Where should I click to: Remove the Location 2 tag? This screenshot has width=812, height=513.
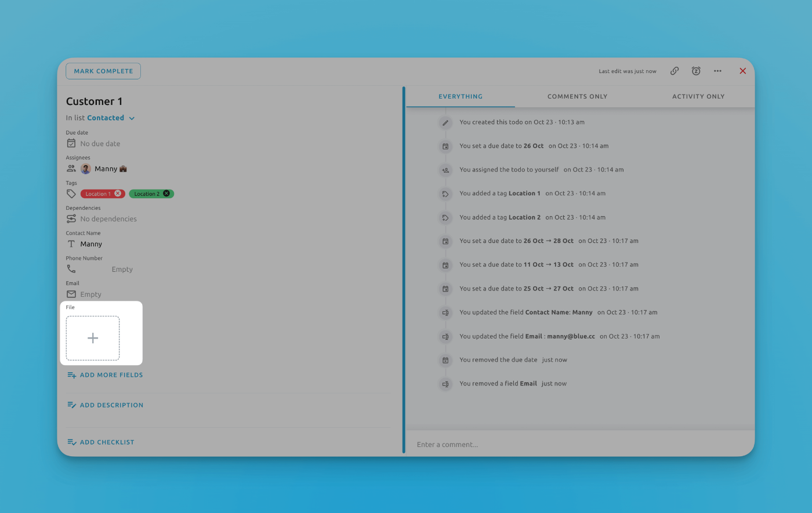point(167,193)
